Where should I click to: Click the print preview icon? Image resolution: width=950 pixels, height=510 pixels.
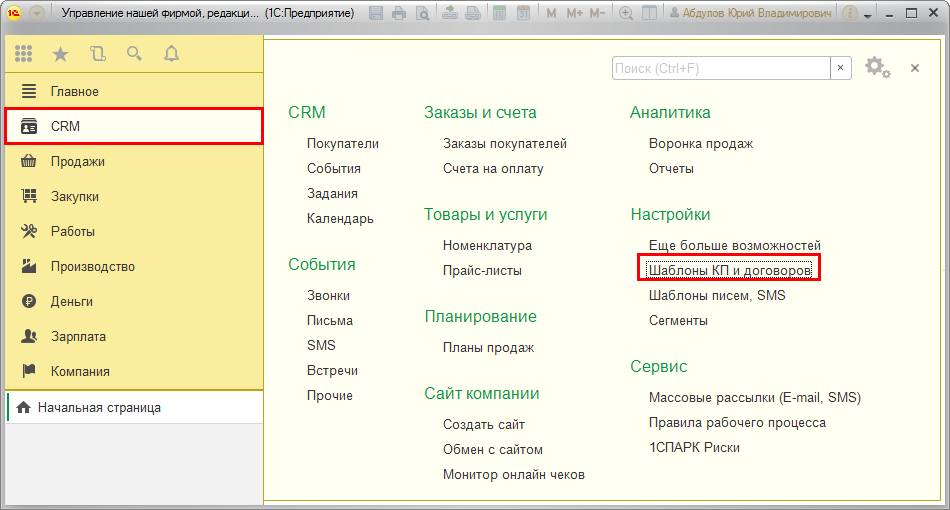coord(422,13)
